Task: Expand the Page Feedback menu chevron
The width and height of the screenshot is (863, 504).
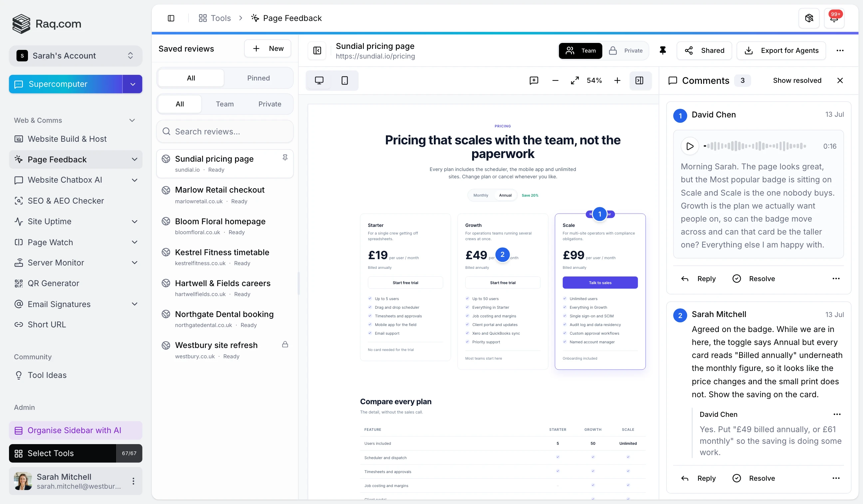Action: pyautogui.click(x=135, y=159)
